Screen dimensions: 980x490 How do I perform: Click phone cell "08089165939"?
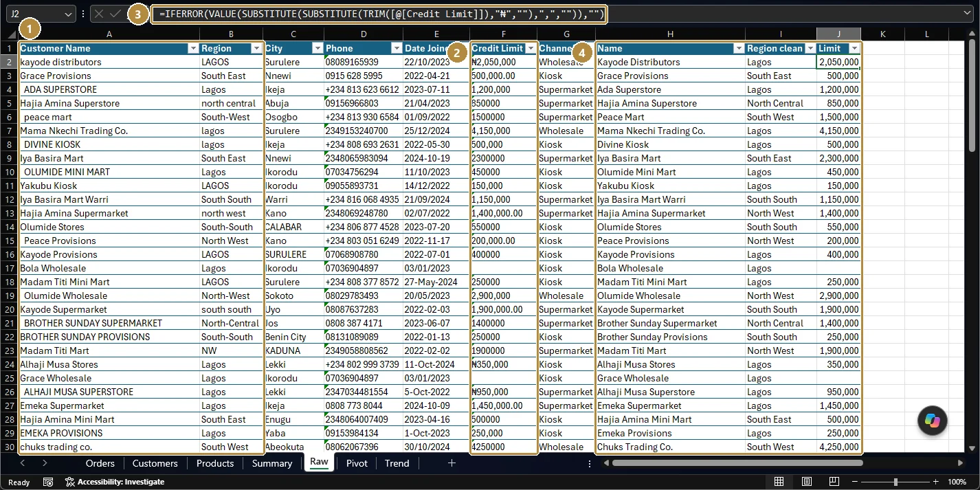pos(363,62)
